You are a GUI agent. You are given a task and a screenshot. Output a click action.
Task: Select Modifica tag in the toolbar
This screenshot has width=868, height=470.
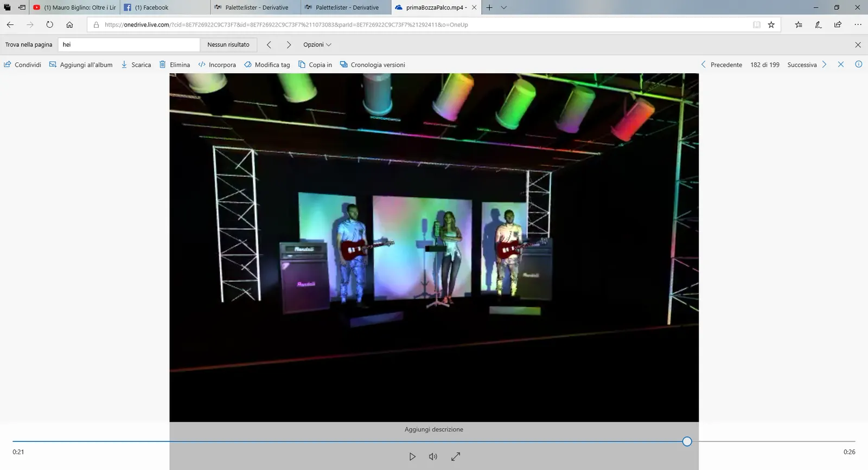click(267, 65)
